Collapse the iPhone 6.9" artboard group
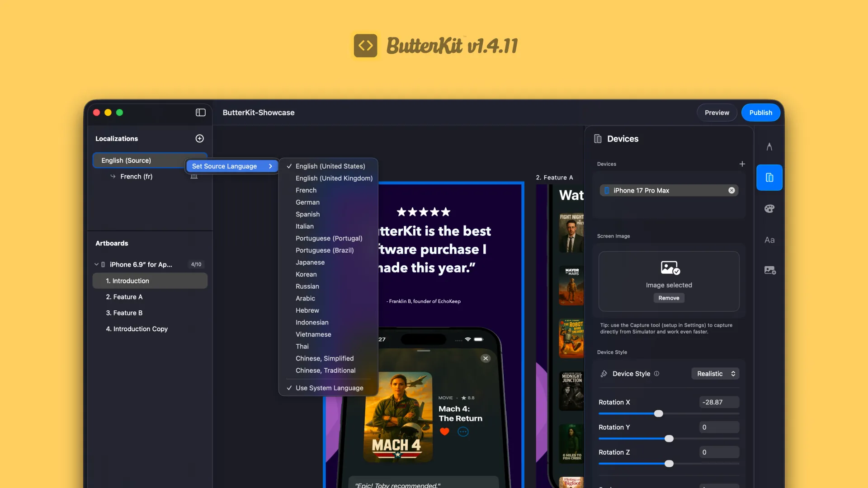The width and height of the screenshot is (868, 488). click(x=96, y=264)
